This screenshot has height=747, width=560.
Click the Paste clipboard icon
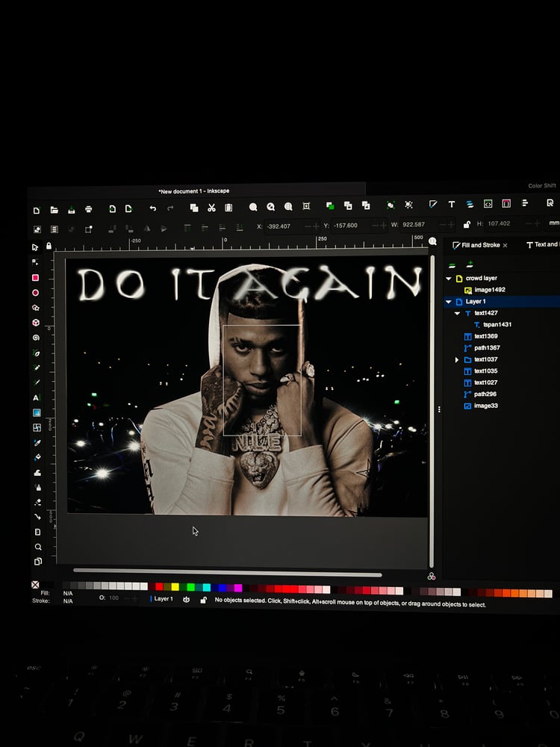[228, 207]
